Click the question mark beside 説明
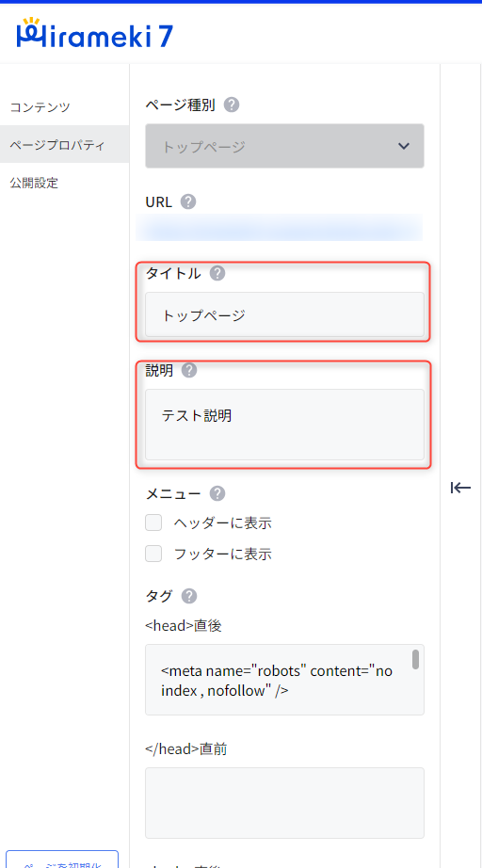 tap(189, 370)
